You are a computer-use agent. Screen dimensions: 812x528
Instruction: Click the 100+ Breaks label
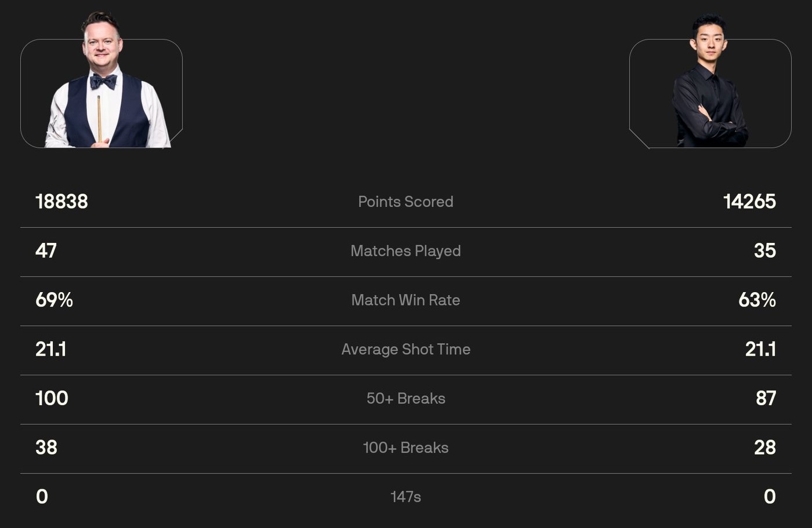405,448
